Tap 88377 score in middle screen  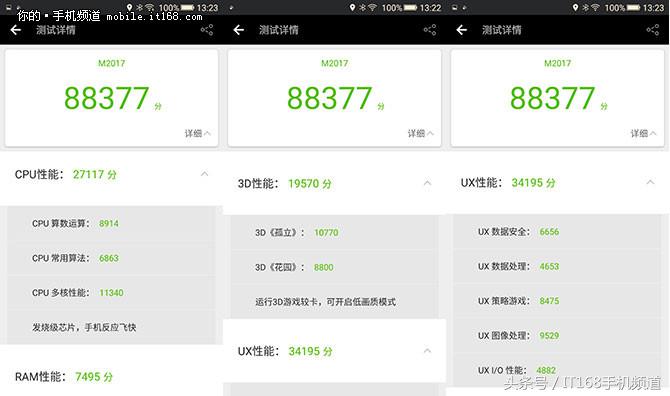(x=330, y=98)
